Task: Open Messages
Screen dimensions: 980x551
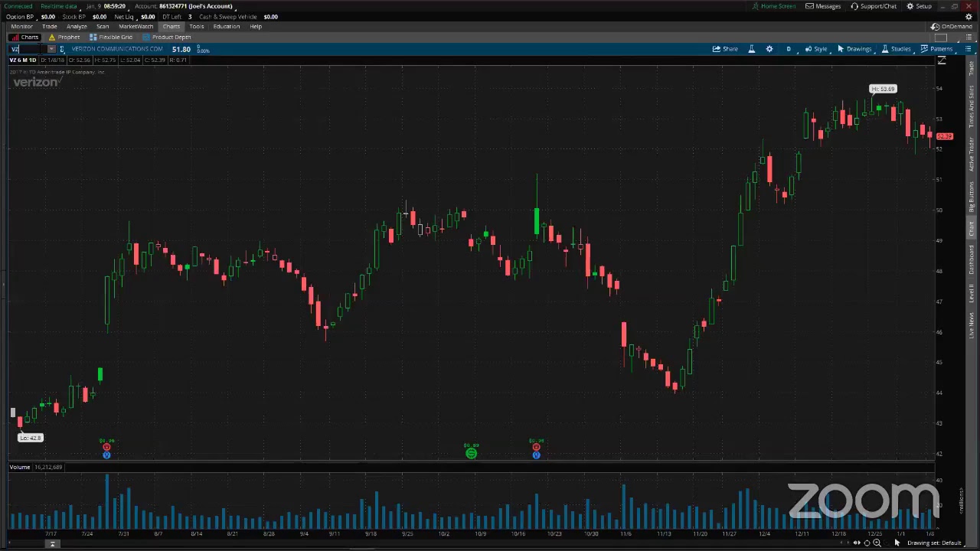Action: pyautogui.click(x=823, y=6)
